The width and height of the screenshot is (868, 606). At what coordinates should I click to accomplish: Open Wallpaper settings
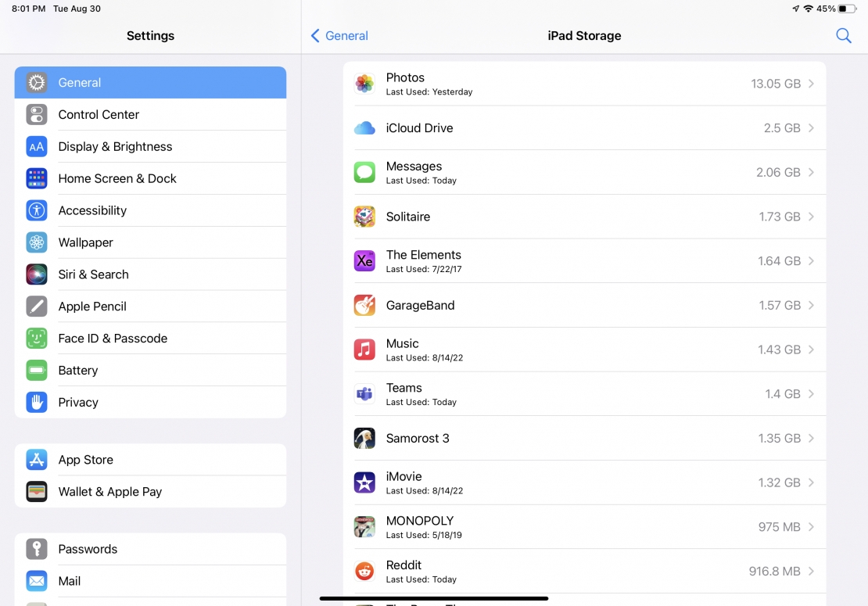tap(150, 242)
